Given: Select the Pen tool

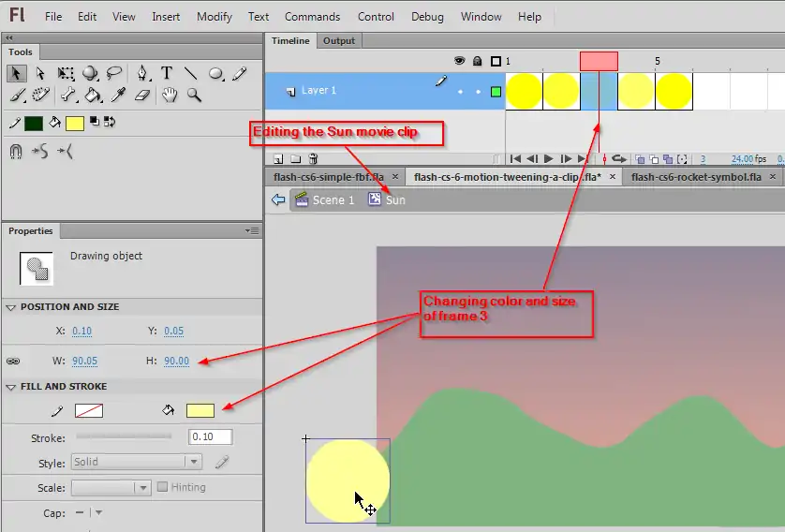Looking at the screenshot, I should pos(141,73).
